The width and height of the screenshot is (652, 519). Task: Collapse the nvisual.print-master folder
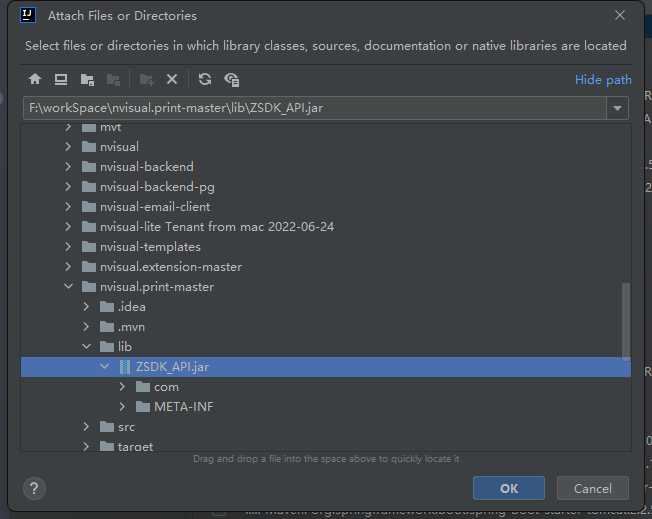pyautogui.click(x=68, y=286)
